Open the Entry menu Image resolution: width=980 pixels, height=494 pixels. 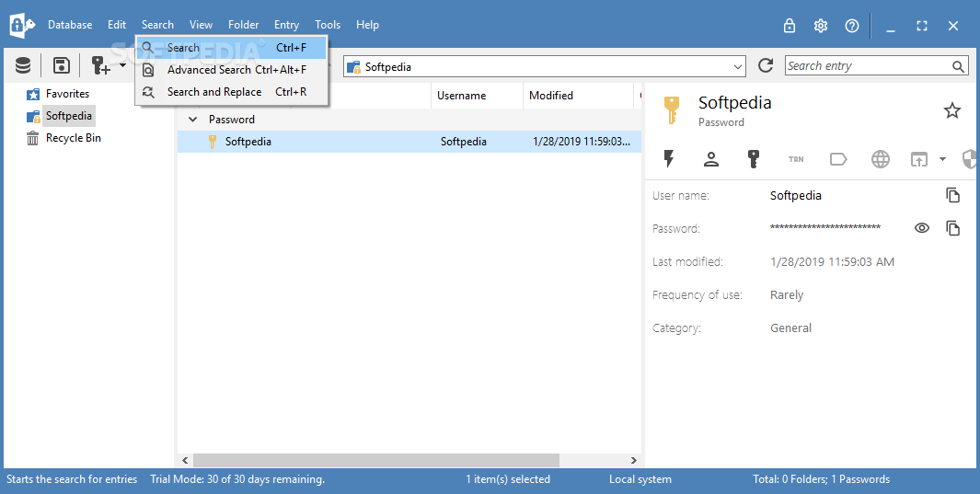click(286, 25)
